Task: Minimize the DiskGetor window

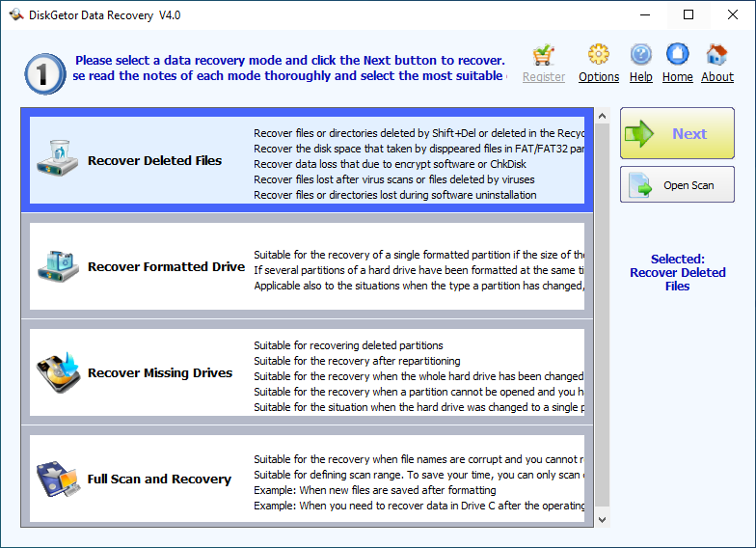Action: click(645, 15)
